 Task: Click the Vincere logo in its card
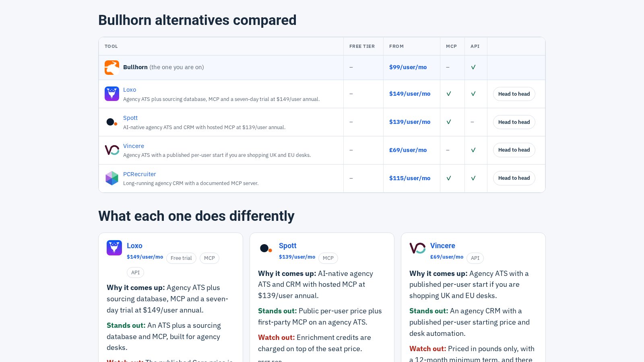tap(417, 248)
